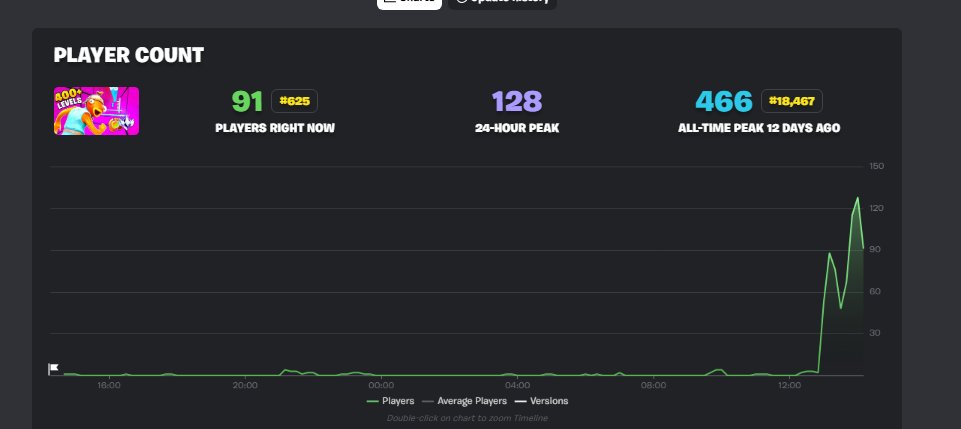This screenshot has width=961, height=429.
Task: Toggle the Versions legend series
Action: point(541,401)
